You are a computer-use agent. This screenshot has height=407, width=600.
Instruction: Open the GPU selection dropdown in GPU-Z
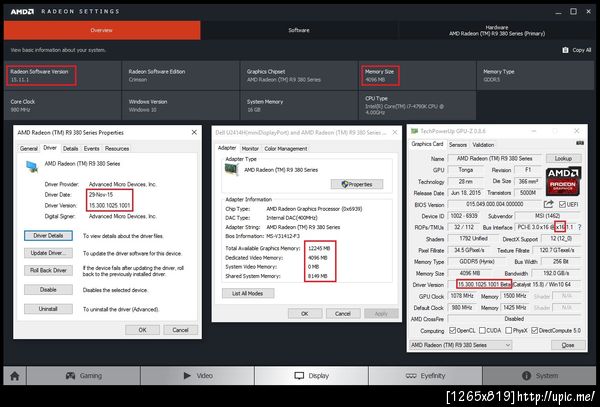[x=460, y=345]
